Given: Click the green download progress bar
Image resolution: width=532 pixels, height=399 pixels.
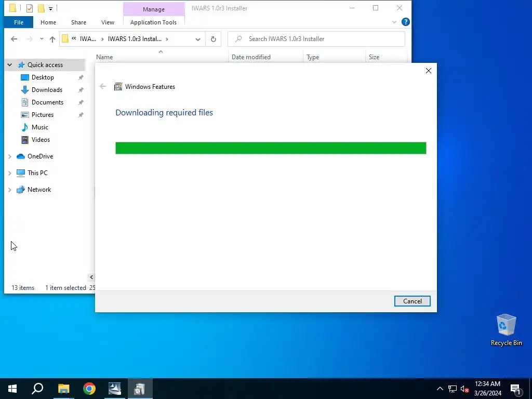Looking at the screenshot, I should click(271, 148).
